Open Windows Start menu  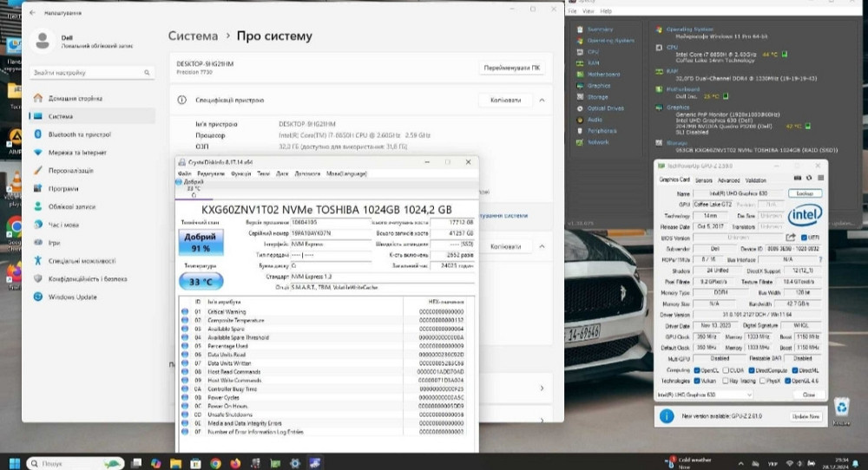pyautogui.click(x=15, y=463)
